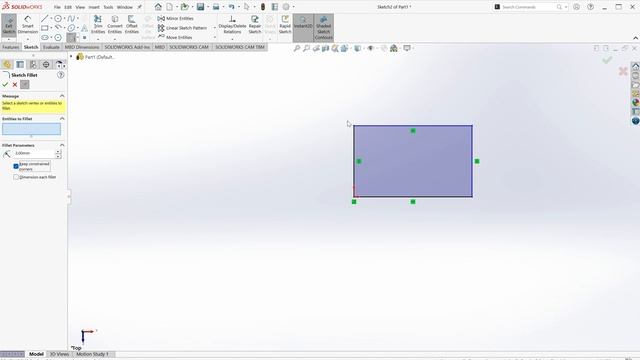Screen dimensions: 640x360
Task: Click the Rapid Sketch tool
Action: pyautogui.click(x=285, y=25)
